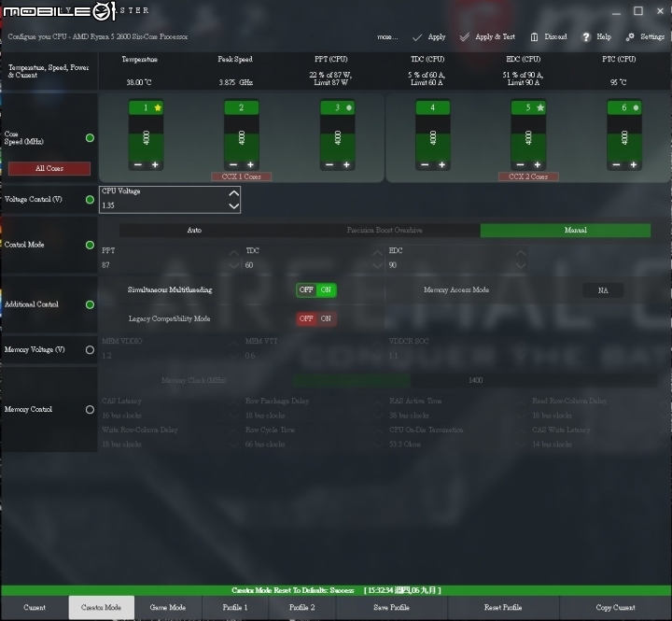Decrease core 5 speed with minus
The image size is (672, 621).
pyautogui.click(x=520, y=164)
